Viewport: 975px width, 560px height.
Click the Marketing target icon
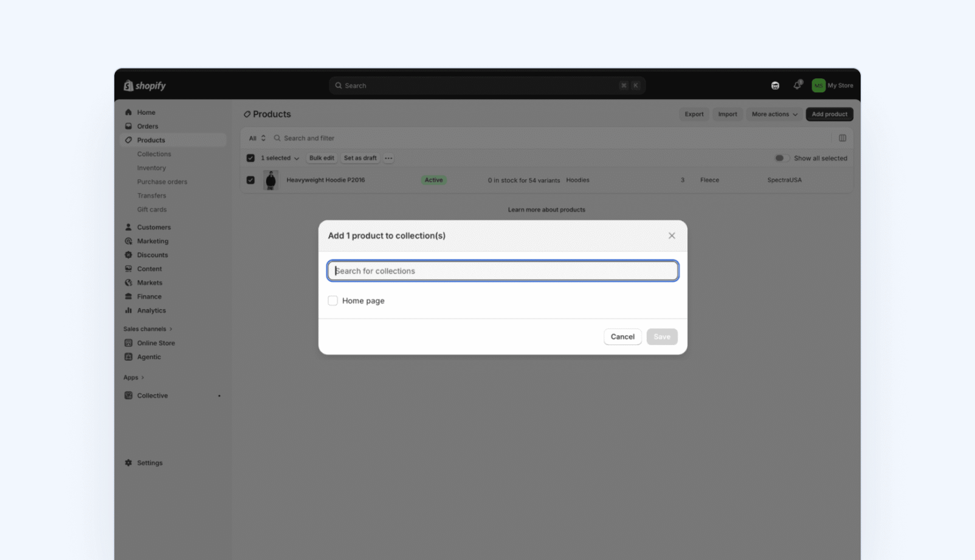128,241
